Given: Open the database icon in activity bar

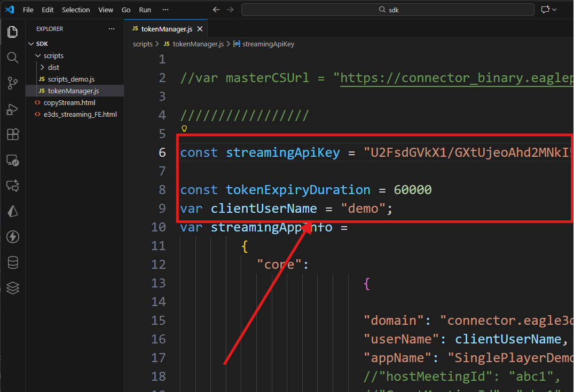Looking at the screenshot, I should click(13, 262).
